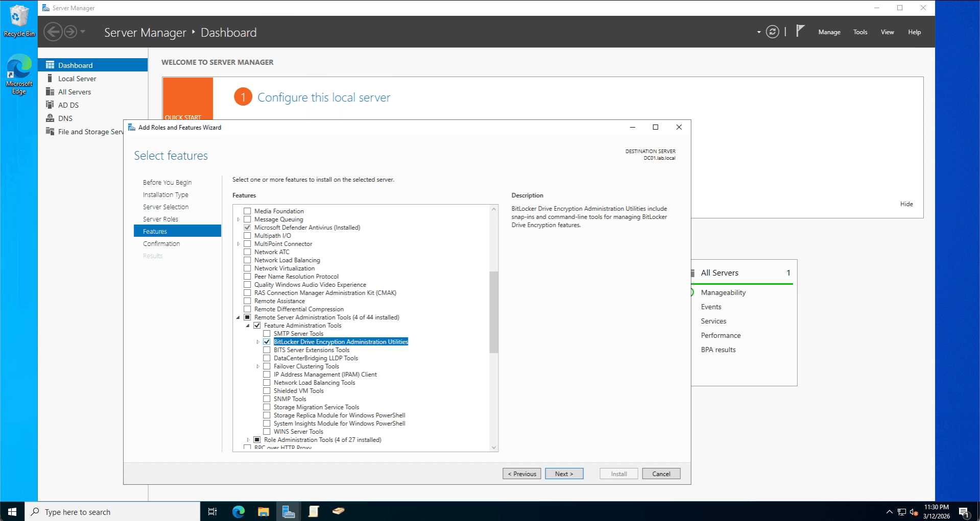
Task: Click the scroll down arrow of features list
Action: [x=493, y=448]
